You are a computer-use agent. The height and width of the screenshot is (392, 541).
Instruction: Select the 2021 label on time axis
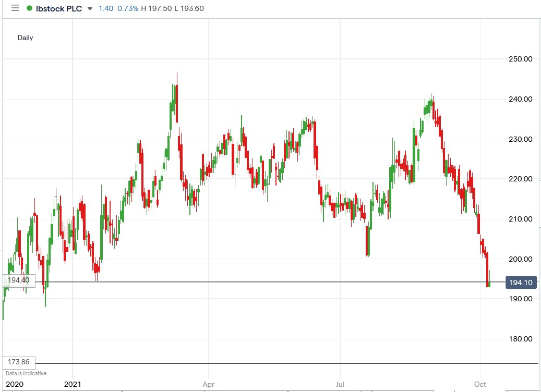click(x=73, y=384)
